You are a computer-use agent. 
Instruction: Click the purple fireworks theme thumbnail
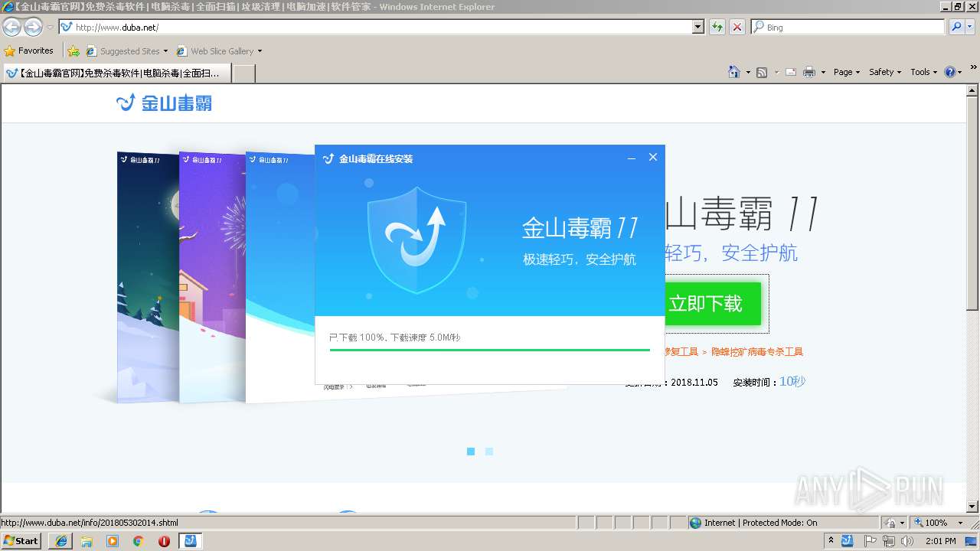213,277
